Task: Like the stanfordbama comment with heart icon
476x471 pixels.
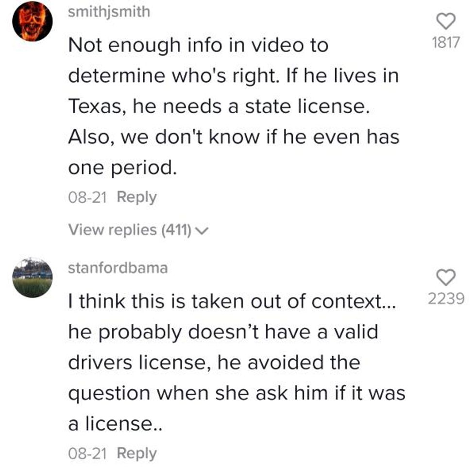Action: 446,278
